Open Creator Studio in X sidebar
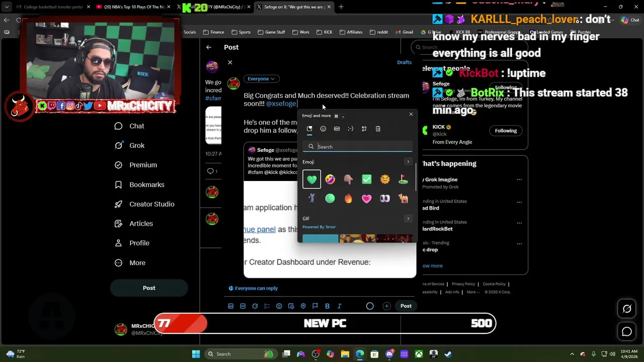 click(x=144, y=204)
